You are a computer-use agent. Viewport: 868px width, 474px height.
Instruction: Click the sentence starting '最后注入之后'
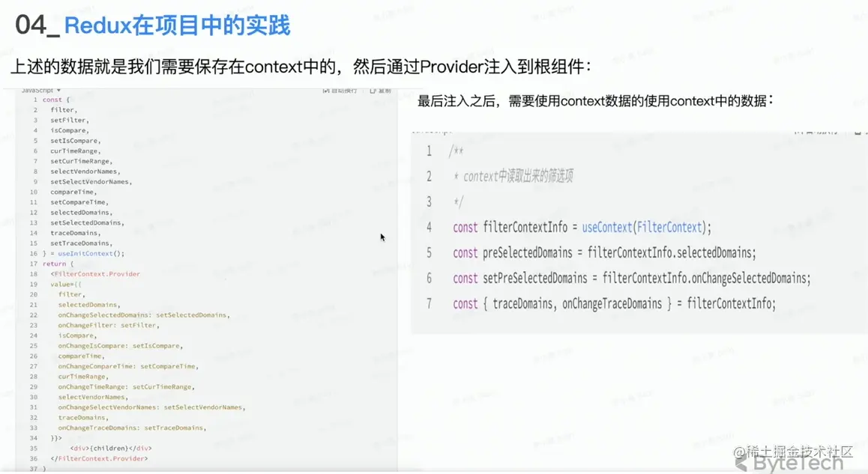point(595,101)
